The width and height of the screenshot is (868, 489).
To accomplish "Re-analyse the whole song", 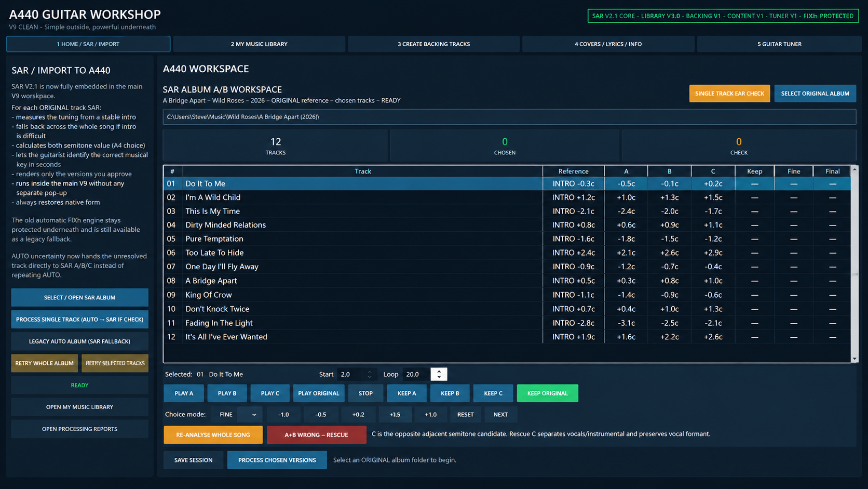I will [213, 435].
